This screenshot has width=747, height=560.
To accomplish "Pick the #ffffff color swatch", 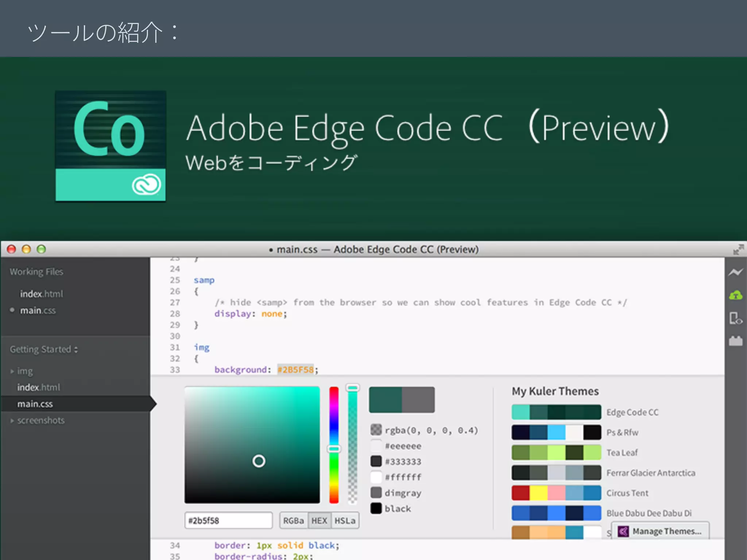I will (x=376, y=477).
